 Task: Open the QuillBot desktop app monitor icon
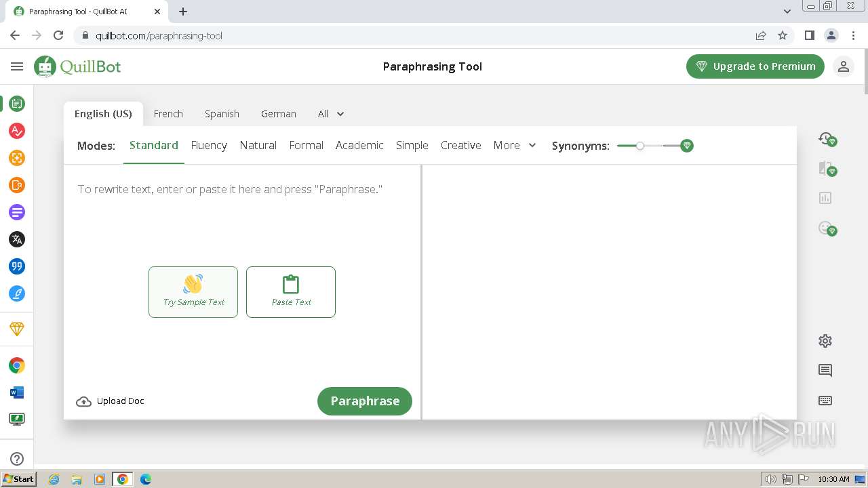click(17, 420)
